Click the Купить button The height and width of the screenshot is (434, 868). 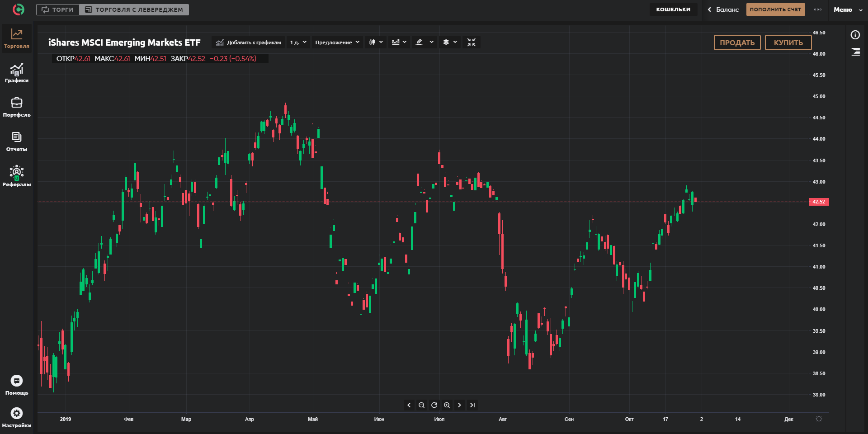[788, 42]
